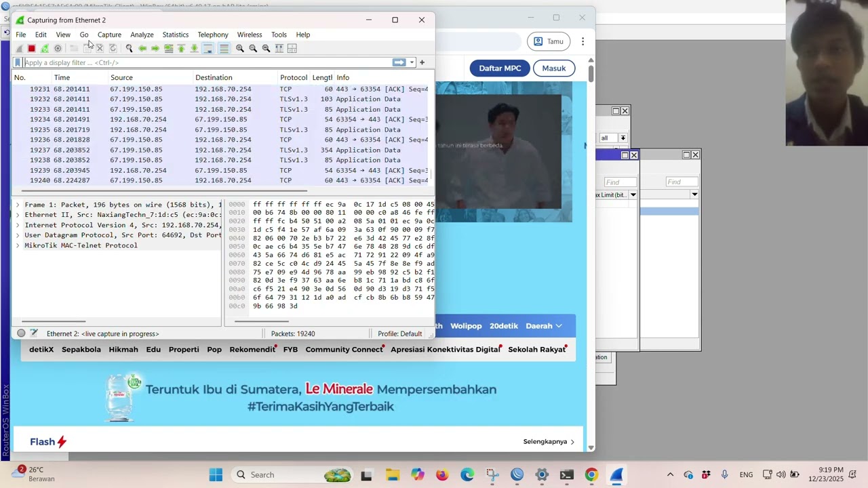Open capture options gear icon
This screenshot has width=868, height=488.
pyautogui.click(x=58, y=48)
